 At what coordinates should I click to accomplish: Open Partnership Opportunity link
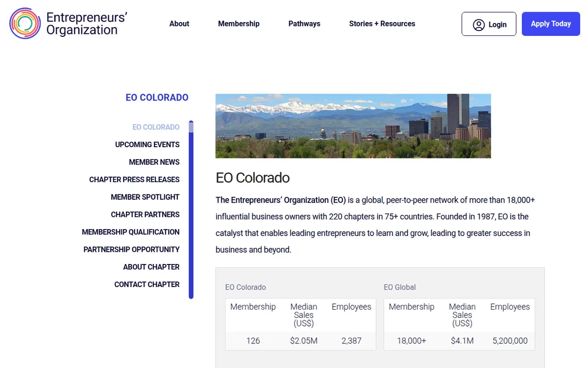coord(131,250)
